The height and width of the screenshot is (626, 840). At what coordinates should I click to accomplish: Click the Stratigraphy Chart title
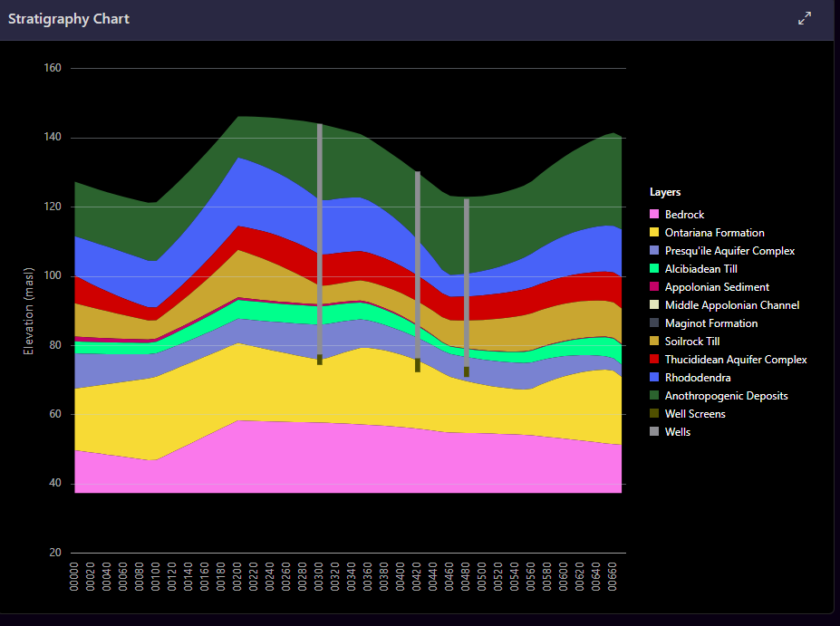coord(69,19)
